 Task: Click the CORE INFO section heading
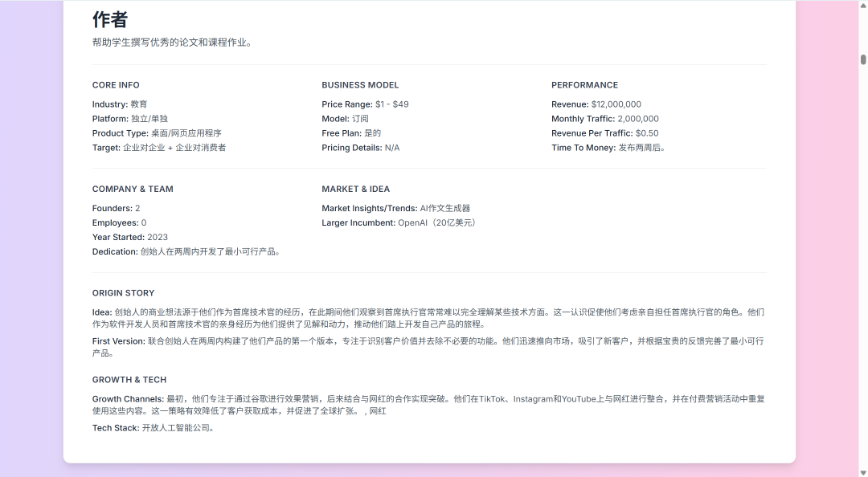click(116, 85)
